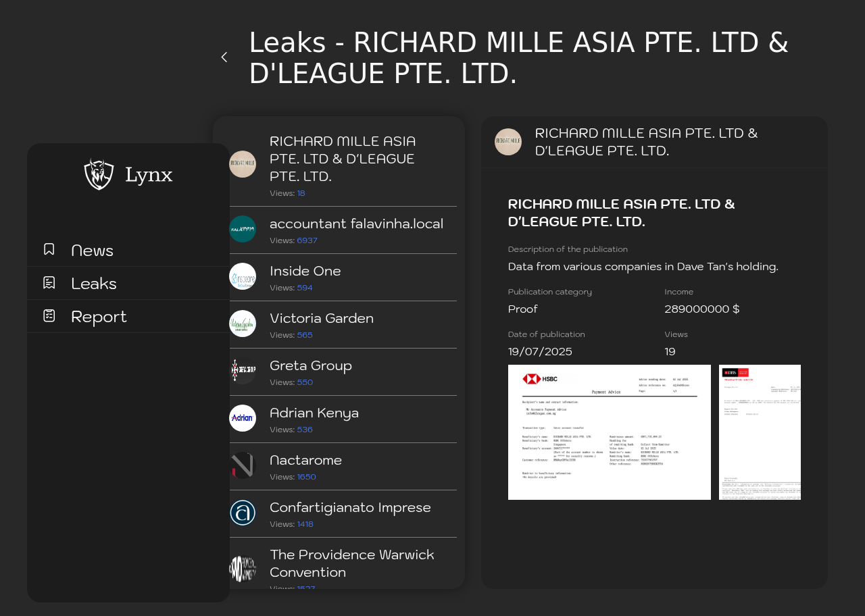Viewport: 865px width, 616px height.
Task: Click the Greta Group logo
Action: pyautogui.click(x=243, y=371)
